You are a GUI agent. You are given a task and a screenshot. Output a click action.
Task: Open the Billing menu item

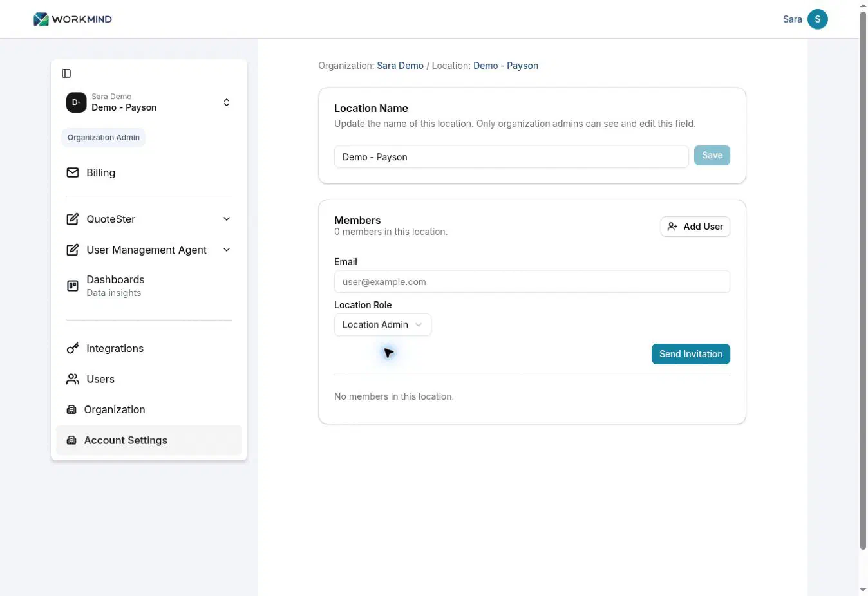(x=149, y=172)
